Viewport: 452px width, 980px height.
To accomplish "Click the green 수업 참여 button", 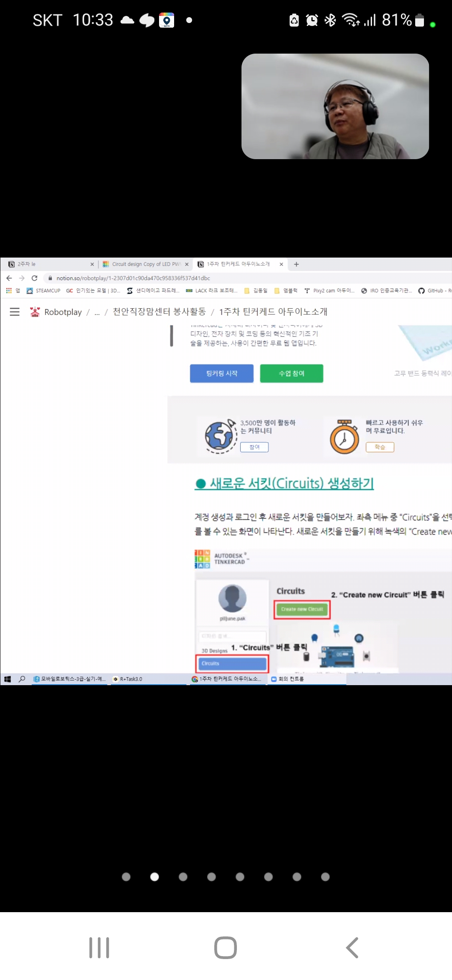I will [x=291, y=373].
